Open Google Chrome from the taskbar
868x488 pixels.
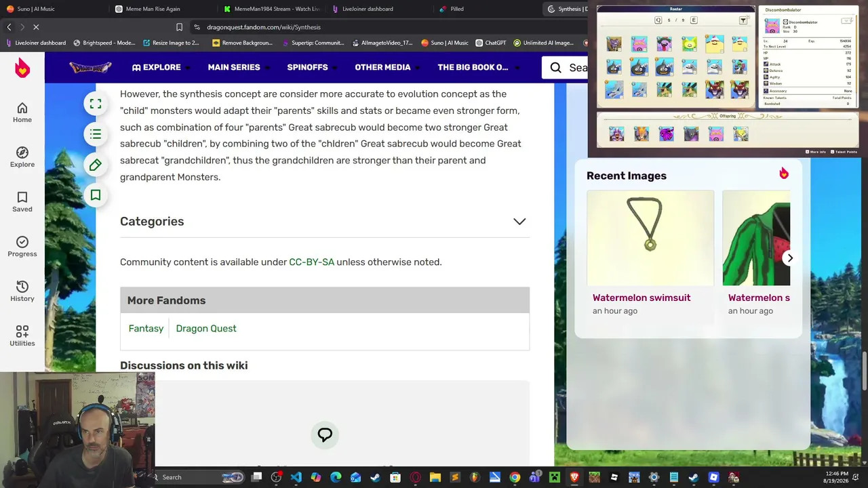point(515,477)
